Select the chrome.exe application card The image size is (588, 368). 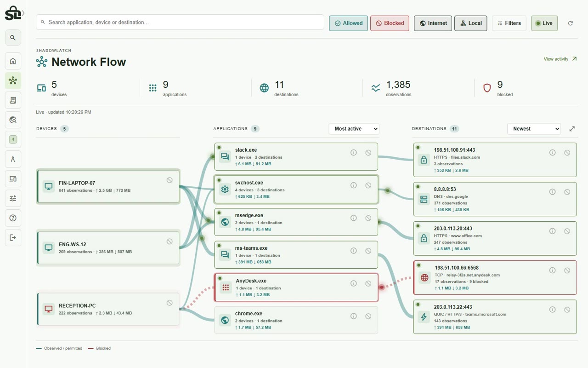click(296, 320)
